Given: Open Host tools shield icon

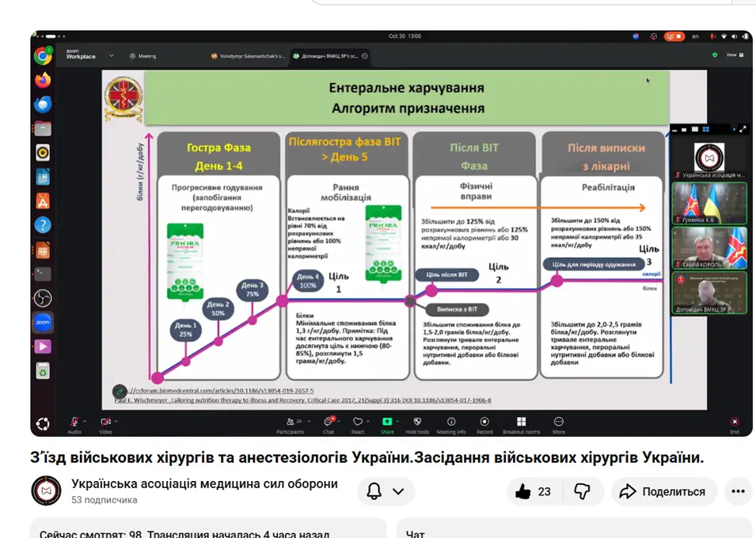Looking at the screenshot, I should [x=417, y=423].
